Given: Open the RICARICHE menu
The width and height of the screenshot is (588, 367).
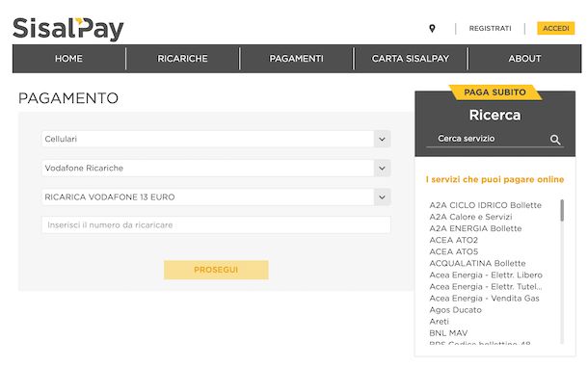Looking at the screenshot, I should (182, 59).
